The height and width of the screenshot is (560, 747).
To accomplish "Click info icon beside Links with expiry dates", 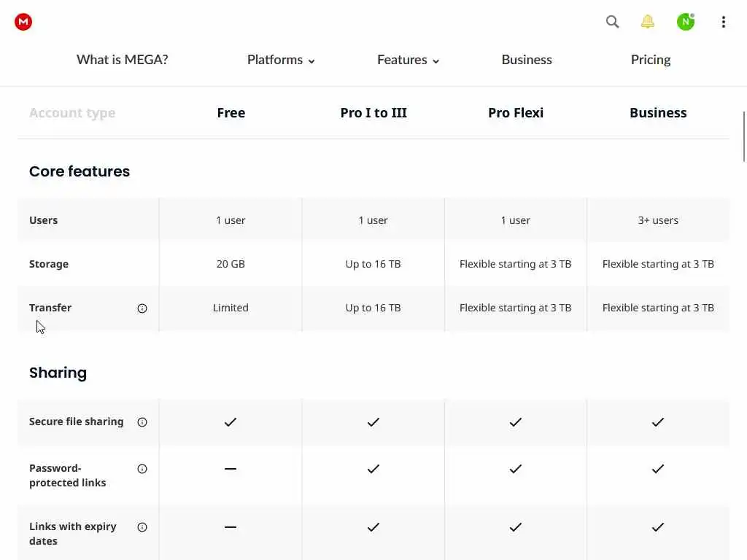I will [x=142, y=527].
